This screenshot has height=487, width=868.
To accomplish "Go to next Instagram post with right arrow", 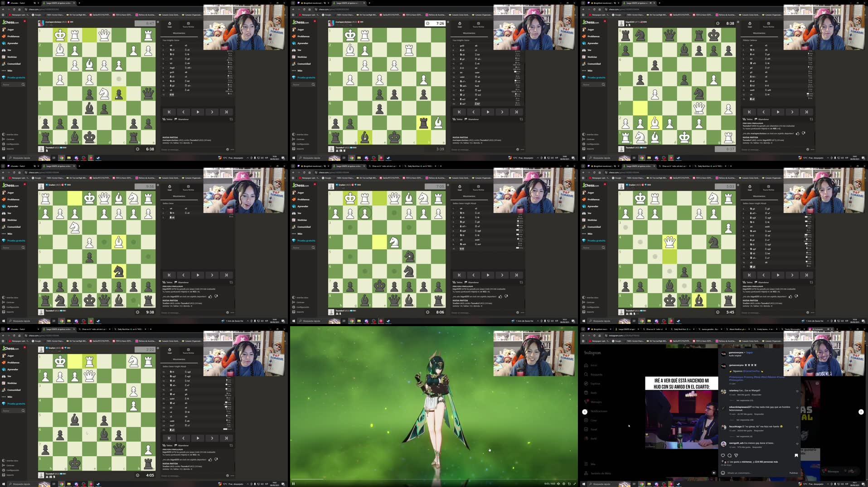I will (861, 412).
